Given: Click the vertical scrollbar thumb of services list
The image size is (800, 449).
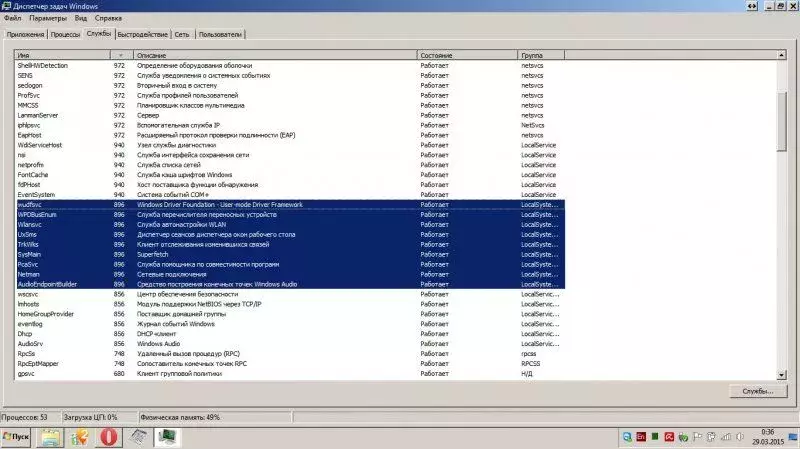Looking at the screenshot, I should (x=782, y=121).
